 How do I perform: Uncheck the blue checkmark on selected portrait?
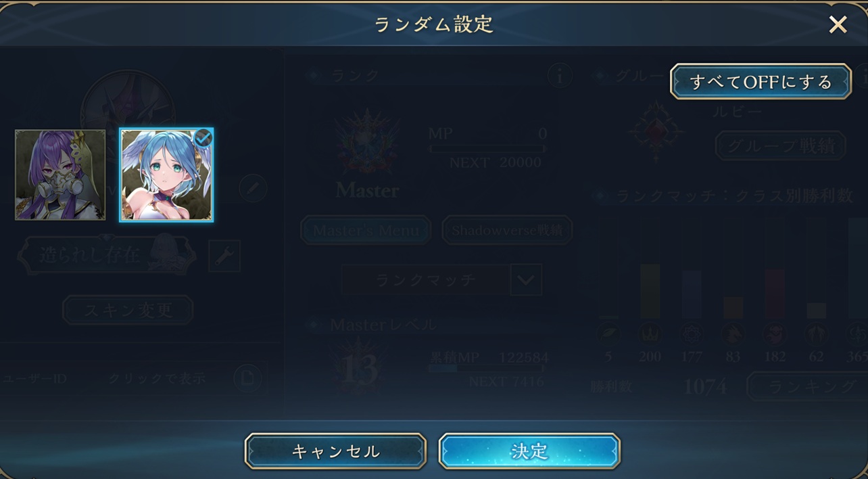point(203,139)
